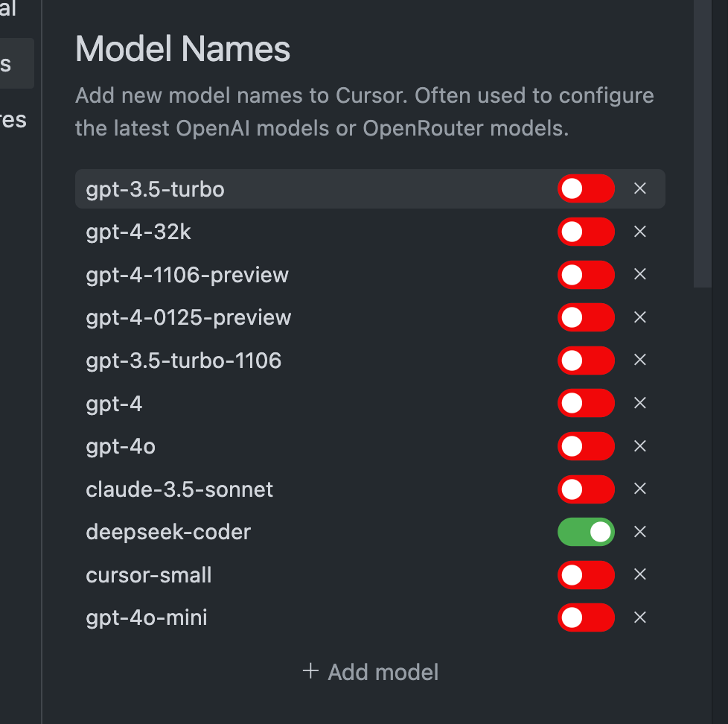
Task: Remove gpt-3.5-turbo using its X icon
Action: click(639, 189)
